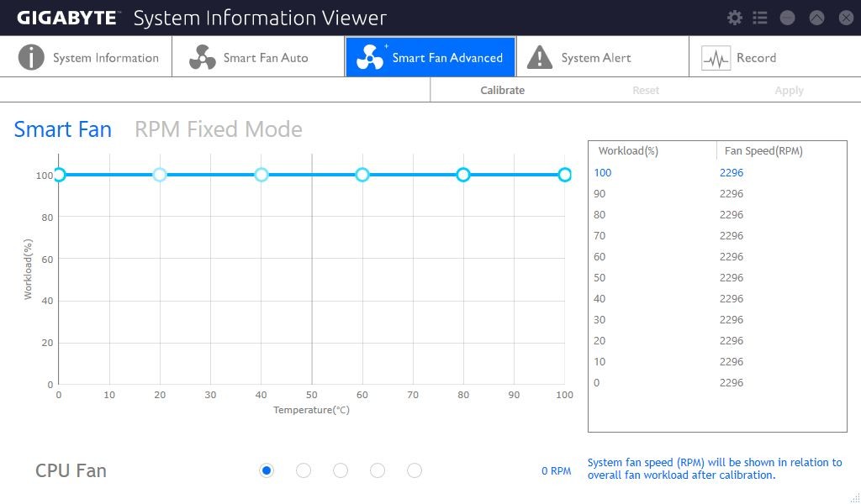Image resolution: width=861 pixels, height=504 pixels.
Task: Close the System Information Viewer window
Action: (x=846, y=18)
